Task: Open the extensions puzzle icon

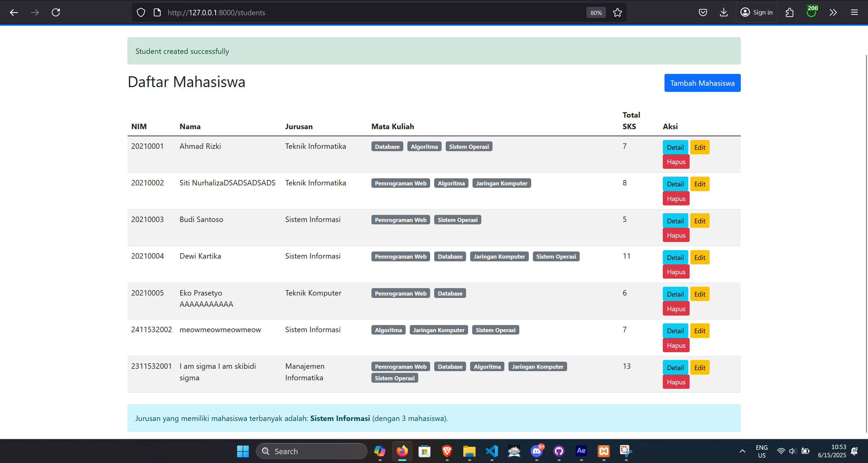Action: 789,13
